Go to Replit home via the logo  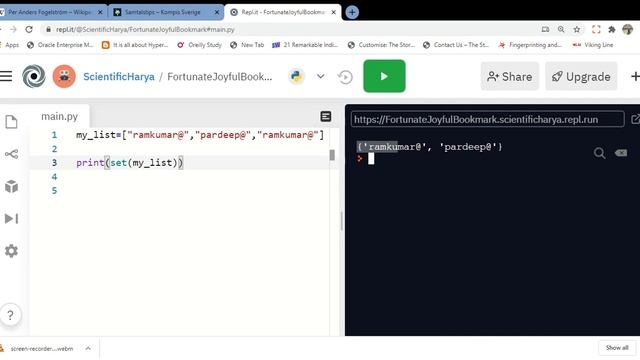pyautogui.click(x=33, y=76)
